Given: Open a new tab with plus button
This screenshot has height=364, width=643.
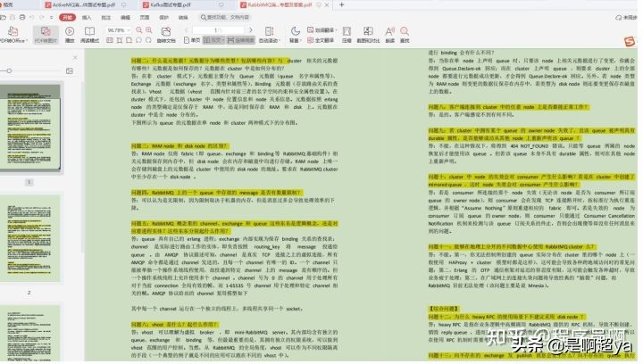Looking at the screenshot, I should click(341, 5).
